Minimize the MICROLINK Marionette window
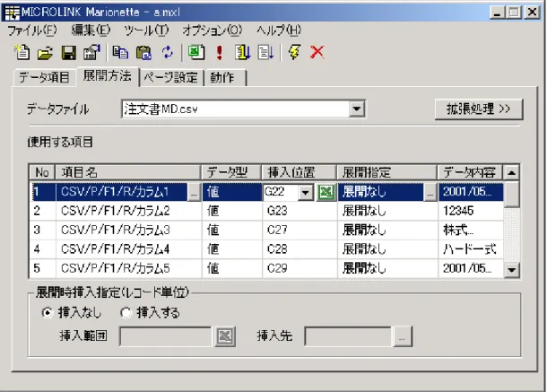547x392 pixels. 498,13
